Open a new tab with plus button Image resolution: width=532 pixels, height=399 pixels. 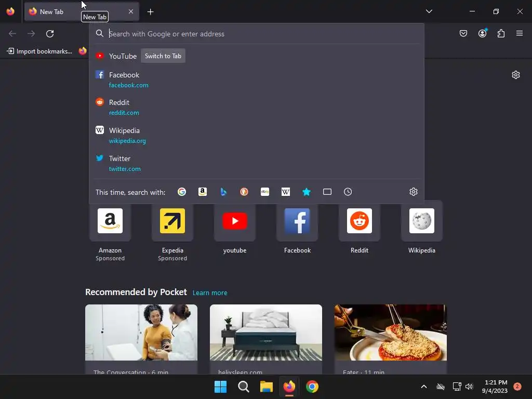tap(150, 12)
